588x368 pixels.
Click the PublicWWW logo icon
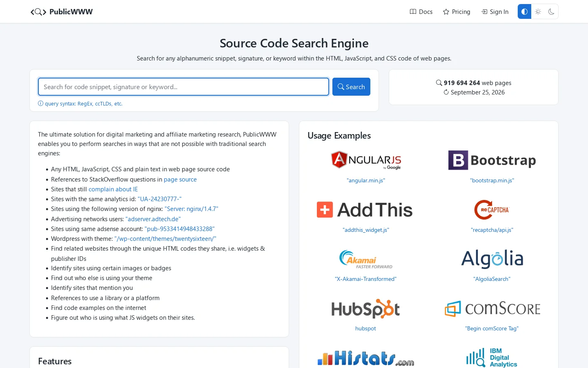(x=38, y=12)
